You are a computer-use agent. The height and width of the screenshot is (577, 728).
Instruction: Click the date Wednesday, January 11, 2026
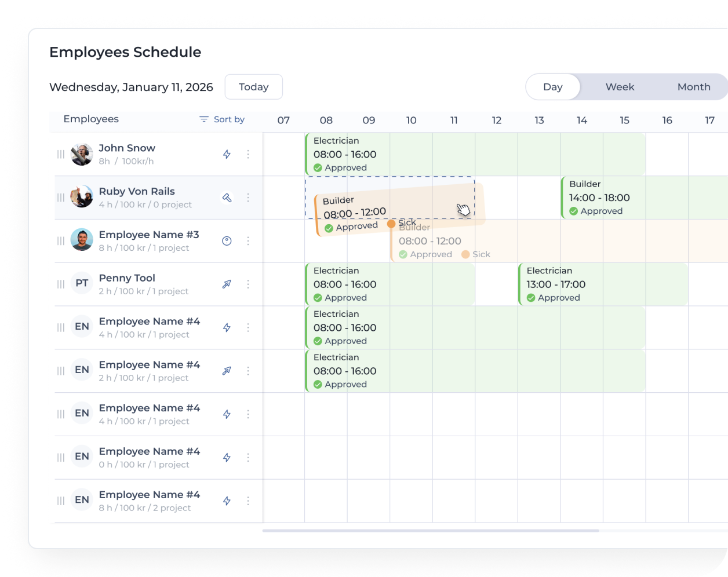pyautogui.click(x=131, y=87)
